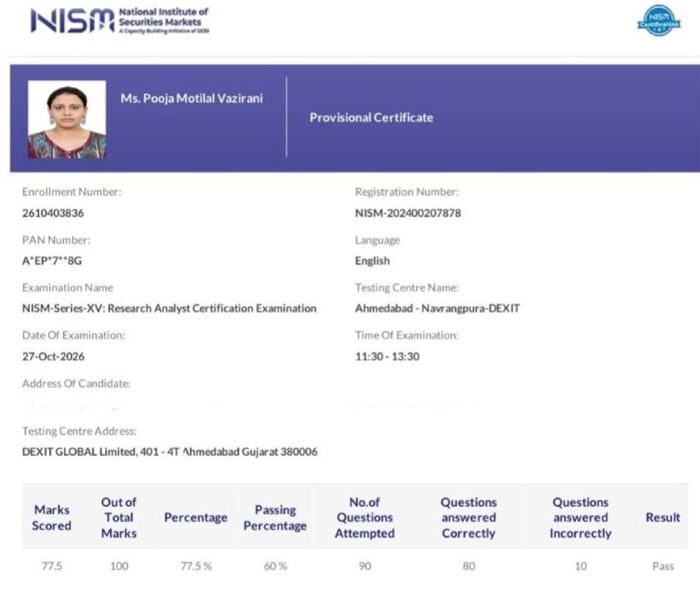This screenshot has height=590, width=700.
Task: Select registration number NISM-202400207878
Action: (408, 213)
